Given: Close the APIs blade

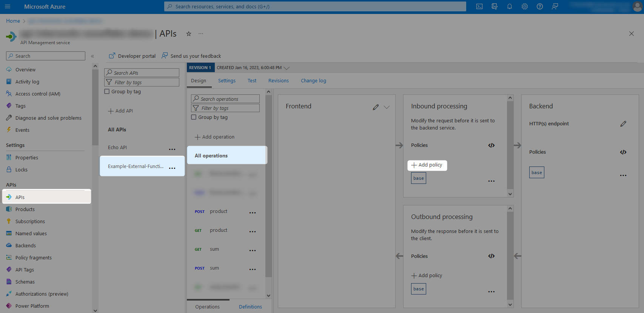Looking at the screenshot, I should (632, 34).
